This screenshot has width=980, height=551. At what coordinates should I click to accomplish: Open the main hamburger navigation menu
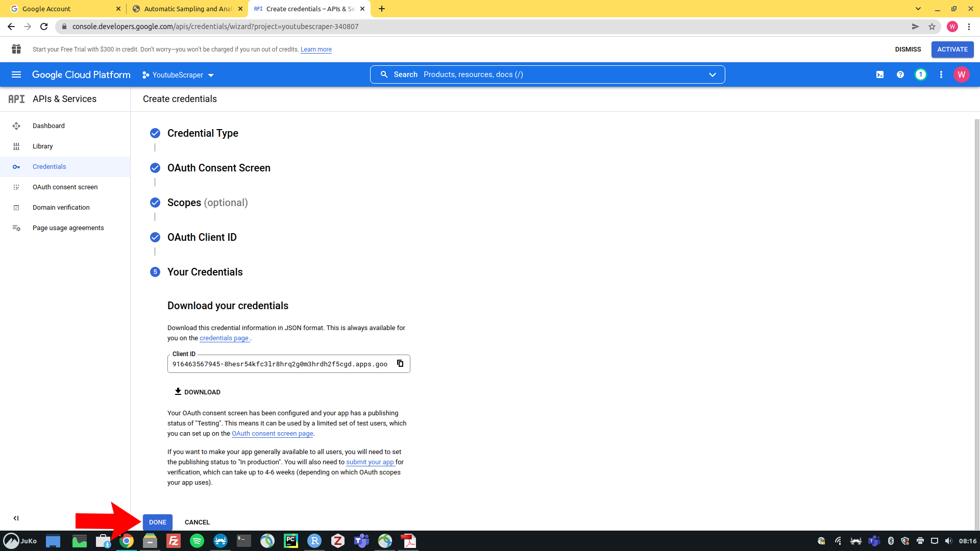point(16,74)
